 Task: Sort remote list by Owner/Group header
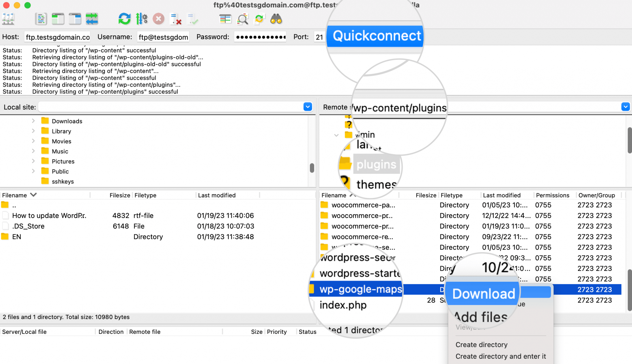[x=597, y=195]
